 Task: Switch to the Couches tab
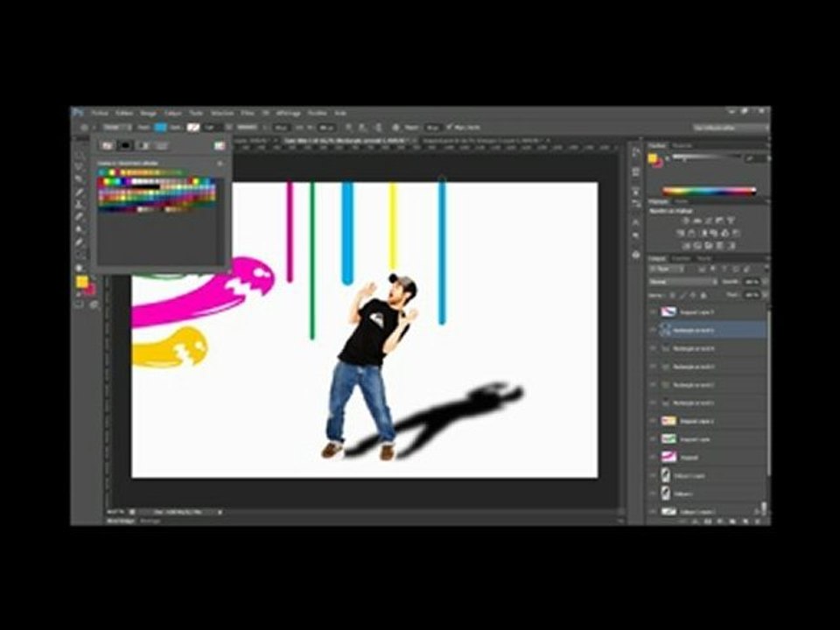tap(681, 259)
